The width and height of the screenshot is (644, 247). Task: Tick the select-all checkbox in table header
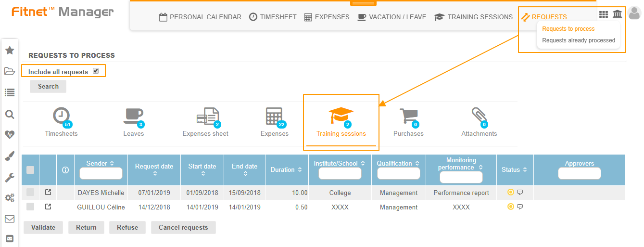(30, 169)
